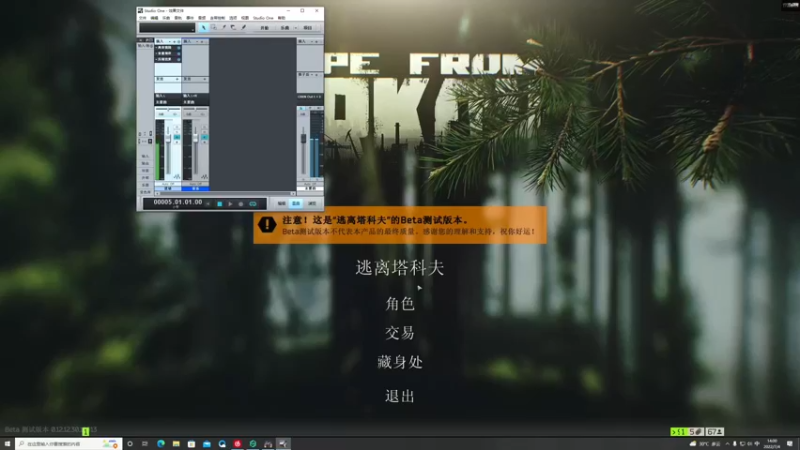The width and height of the screenshot is (800, 450).
Task: Select 逃离塔科夫 in the game menu
Action: 400,268
